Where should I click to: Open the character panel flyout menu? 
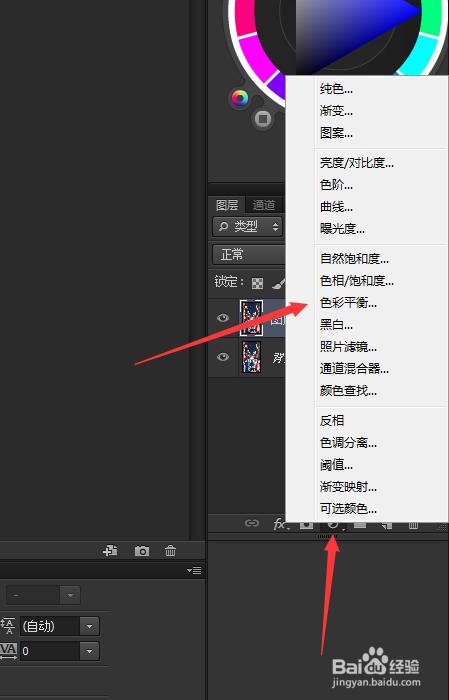[194, 571]
